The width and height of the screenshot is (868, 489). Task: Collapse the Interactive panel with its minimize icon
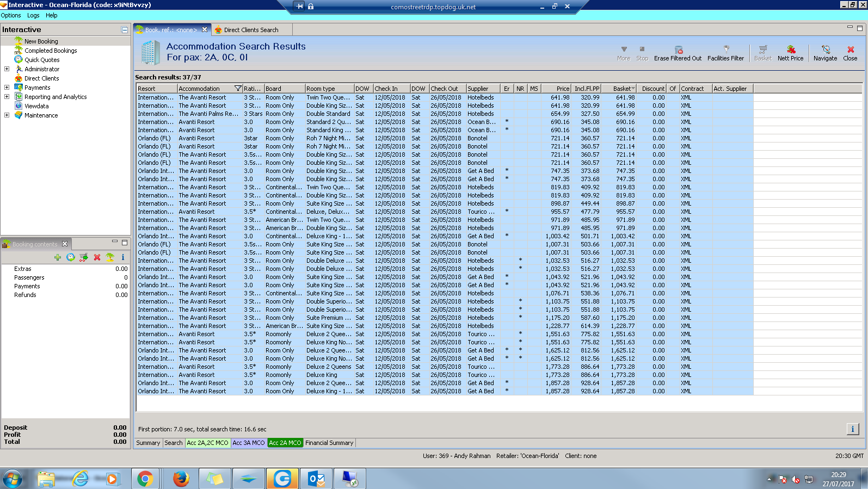click(125, 30)
